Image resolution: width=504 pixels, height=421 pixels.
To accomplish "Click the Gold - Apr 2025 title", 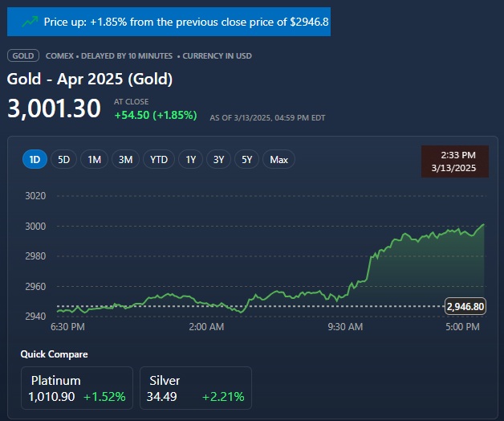I will (x=90, y=79).
